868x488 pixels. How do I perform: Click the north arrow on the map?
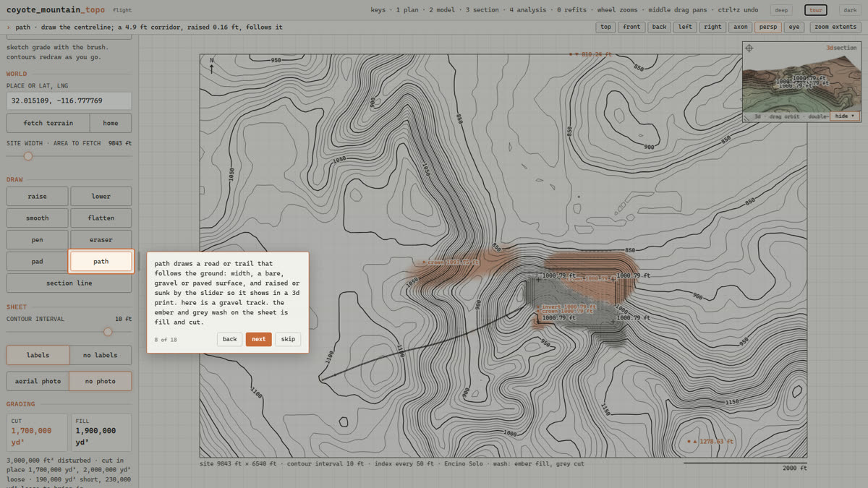click(211, 66)
